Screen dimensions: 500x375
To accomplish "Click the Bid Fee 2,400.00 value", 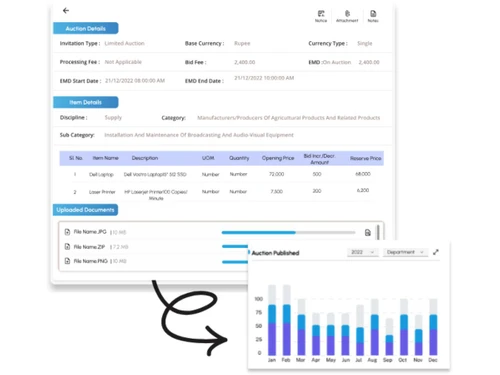I will pyautogui.click(x=245, y=62).
